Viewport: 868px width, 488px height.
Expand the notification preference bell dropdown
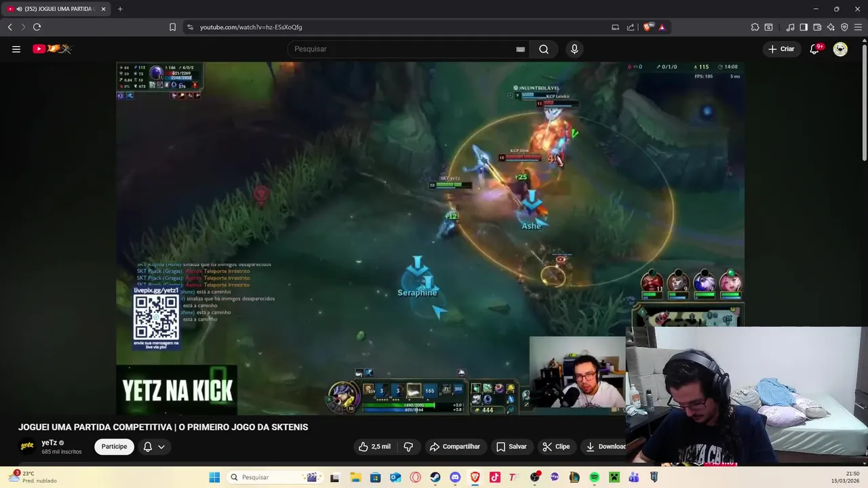(x=154, y=447)
